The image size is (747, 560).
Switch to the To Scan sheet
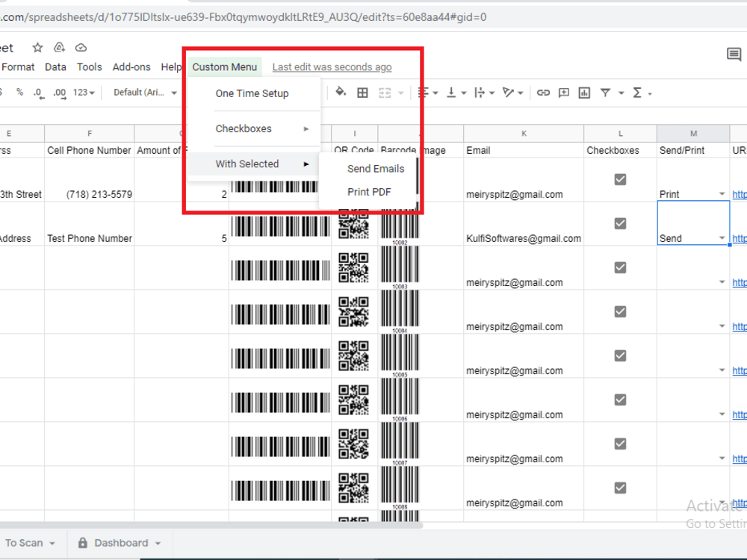[x=24, y=543]
